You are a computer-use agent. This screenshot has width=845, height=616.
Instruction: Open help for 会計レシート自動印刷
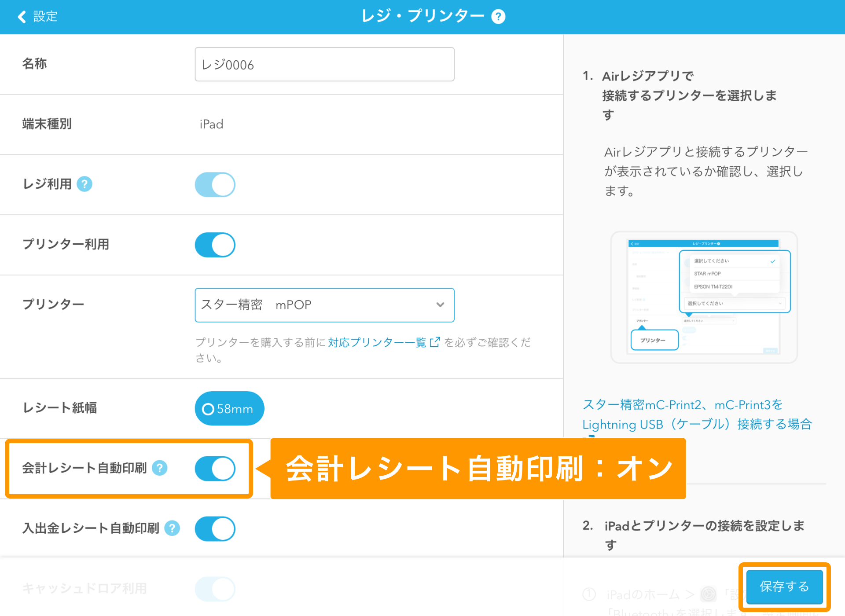pos(160,469)
